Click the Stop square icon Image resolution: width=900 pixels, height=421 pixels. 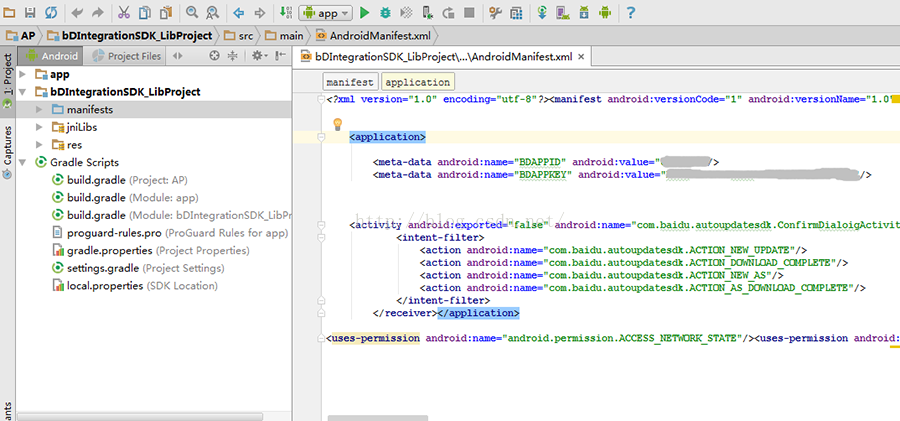pos(469,12)
